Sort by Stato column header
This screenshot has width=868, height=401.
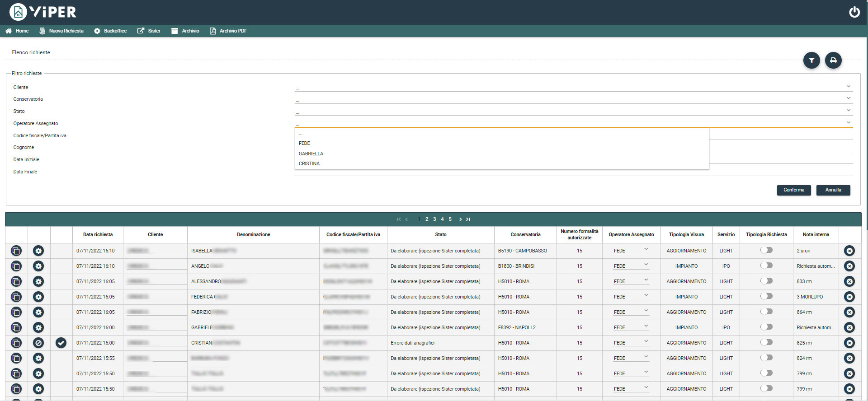click(441, 234)
